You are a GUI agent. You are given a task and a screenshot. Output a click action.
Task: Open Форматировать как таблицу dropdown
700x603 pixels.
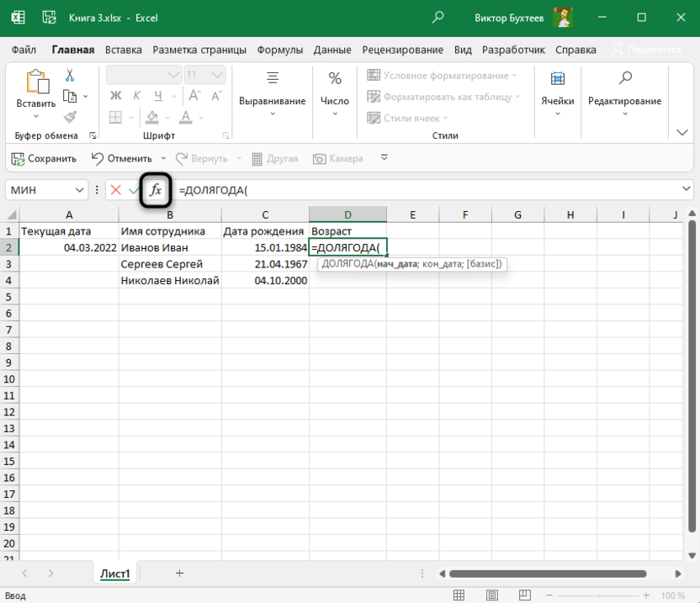pyautogui.click(x=443, y=97)
